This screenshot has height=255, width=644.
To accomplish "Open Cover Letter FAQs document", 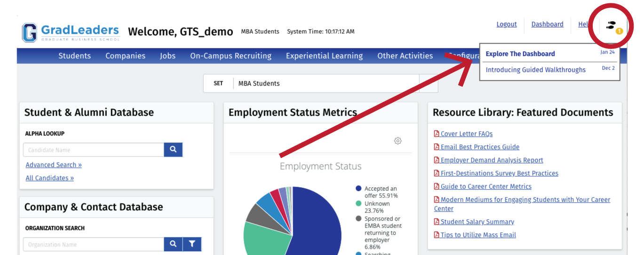I will coord(467,134).
